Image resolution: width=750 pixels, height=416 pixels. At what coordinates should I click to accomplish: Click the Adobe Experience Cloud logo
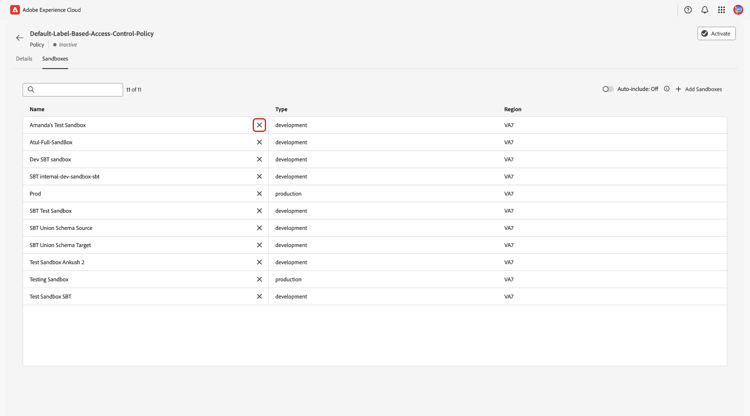coord(15,10)
